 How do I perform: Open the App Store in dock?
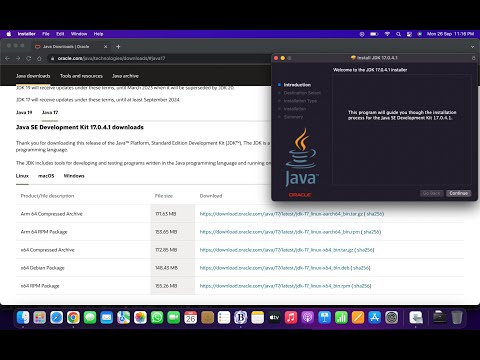coord(375,318)
